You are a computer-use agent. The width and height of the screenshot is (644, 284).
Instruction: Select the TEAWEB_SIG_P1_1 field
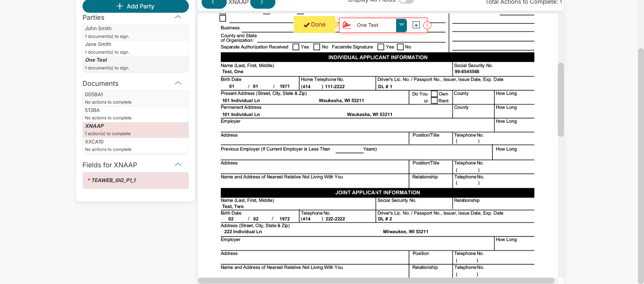tap(136, 180)
